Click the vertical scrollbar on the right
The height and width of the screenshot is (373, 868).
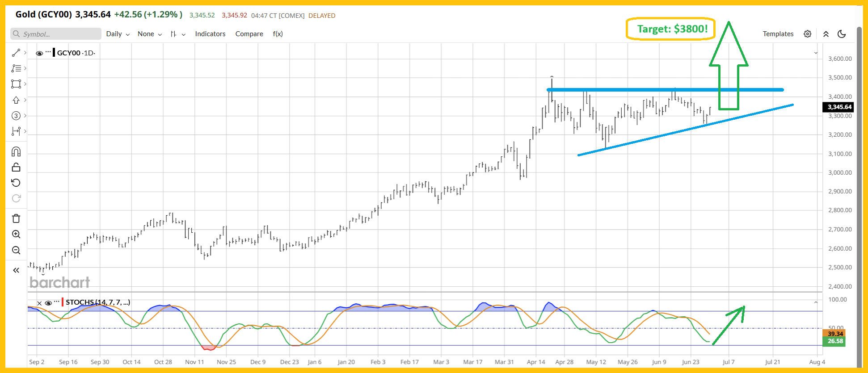pyautogui.click(x=859, y=197)
